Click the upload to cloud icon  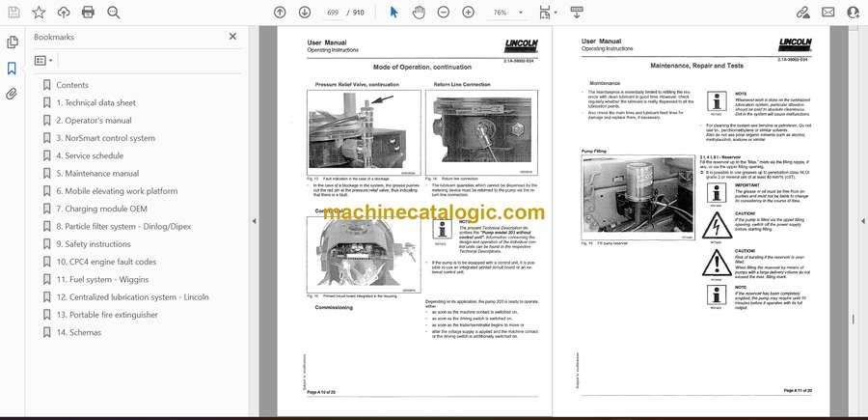[x=64, y=13]
